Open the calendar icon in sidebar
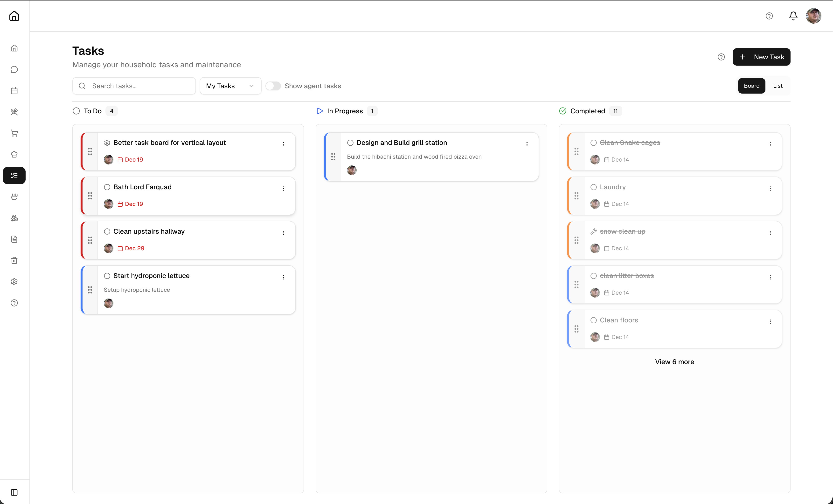 click(14, 90)
